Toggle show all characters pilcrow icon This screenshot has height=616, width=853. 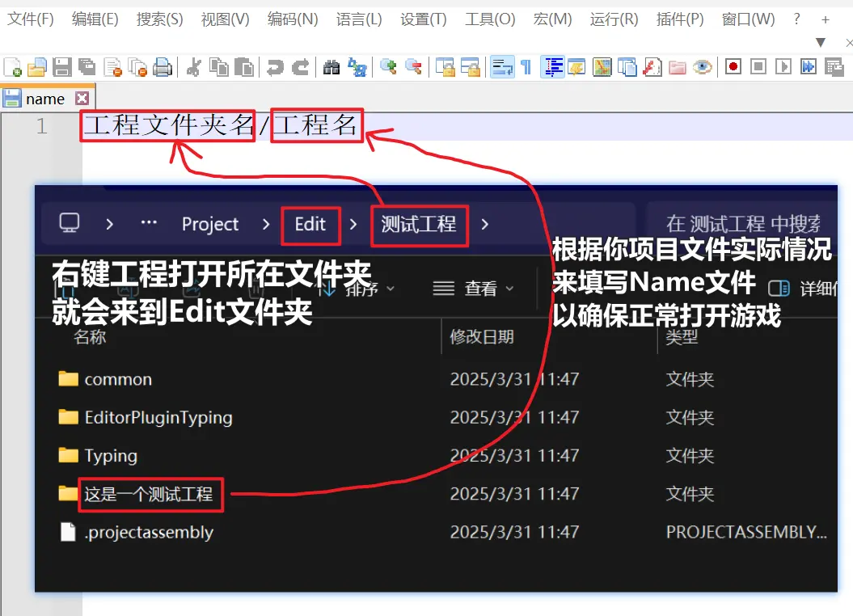(526, 67)
